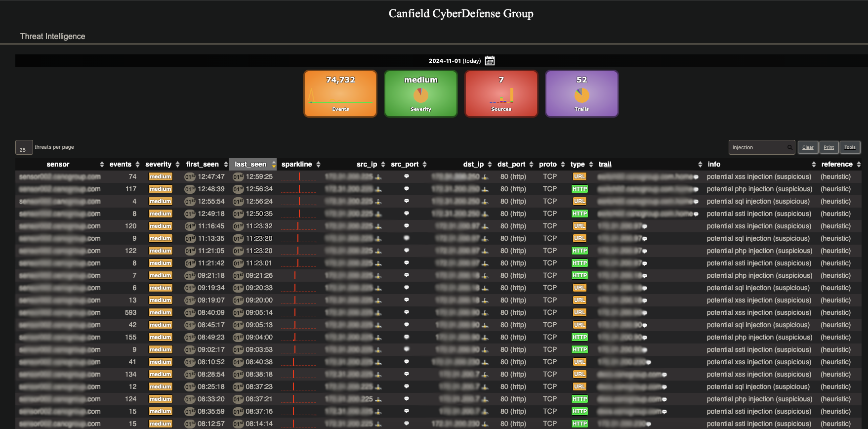Image resolution: width=868 pixels, height=429 pixels.
Task: Open the Tools menu
Action: click(x=850, y=147)
